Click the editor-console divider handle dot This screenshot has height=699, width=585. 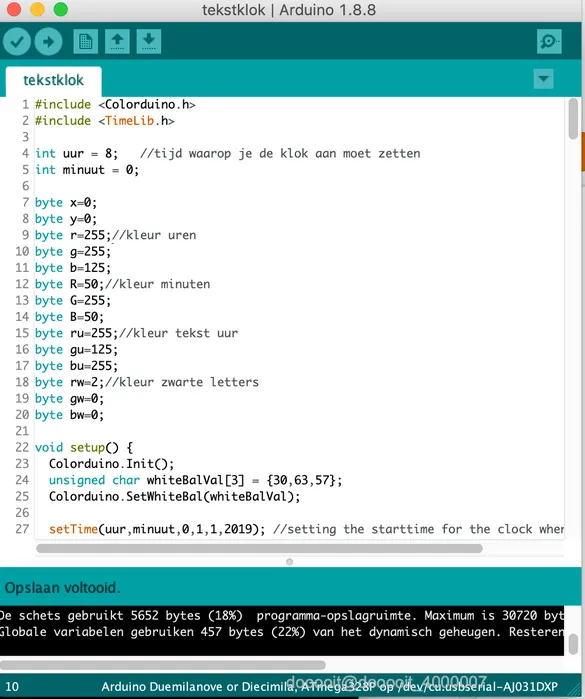pyautogui.click(x=289, y=562)
